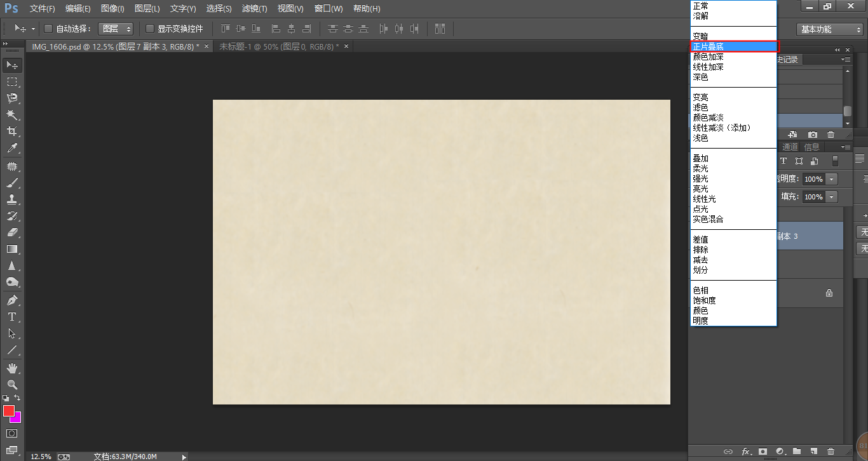Switch to the 通道 panel tab
Screen dimensions: 868x461
tap(790, 147)
